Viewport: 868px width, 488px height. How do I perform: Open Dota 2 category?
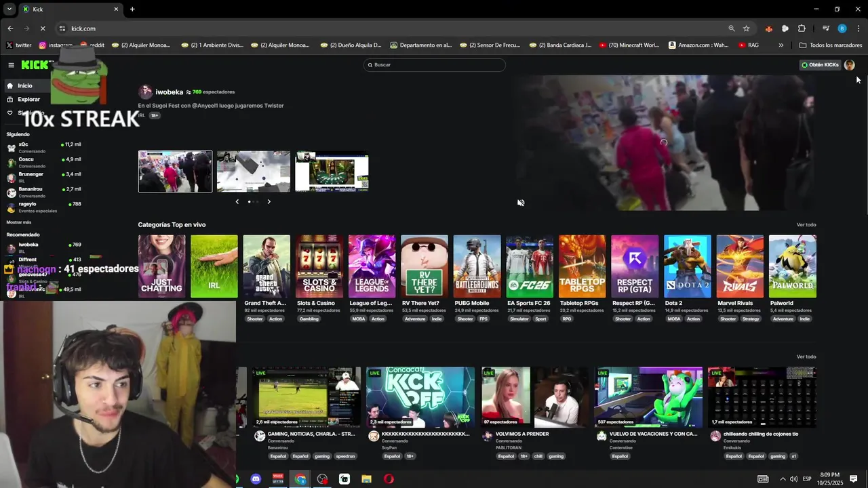click(x=688, y=266)
